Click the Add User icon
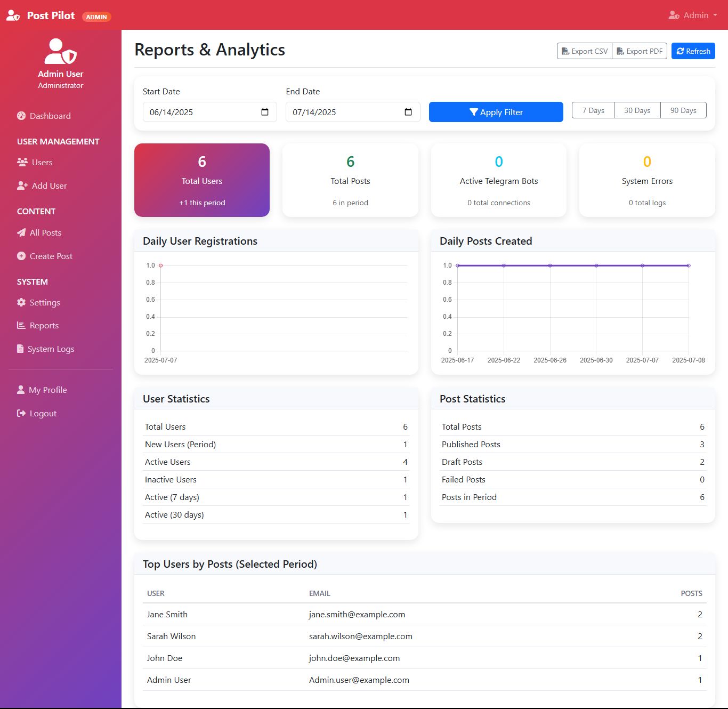Image resolution: width=728 pixels, height=709 pixels. 22,186
